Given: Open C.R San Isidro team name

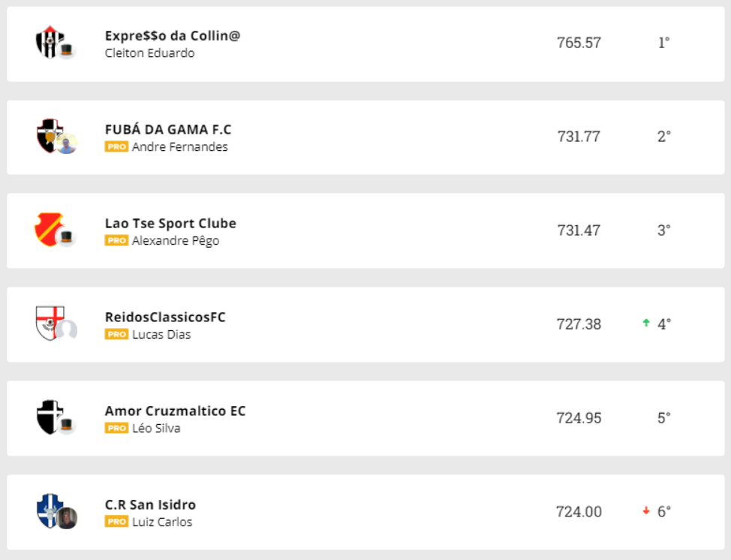Looking at the screenshot, I should pos(150,504).
